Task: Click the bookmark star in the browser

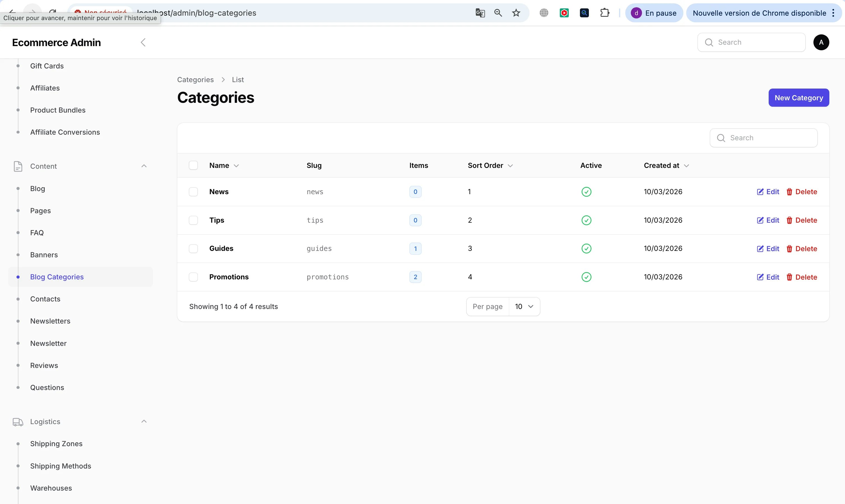Action: click(x=516, y=13)
